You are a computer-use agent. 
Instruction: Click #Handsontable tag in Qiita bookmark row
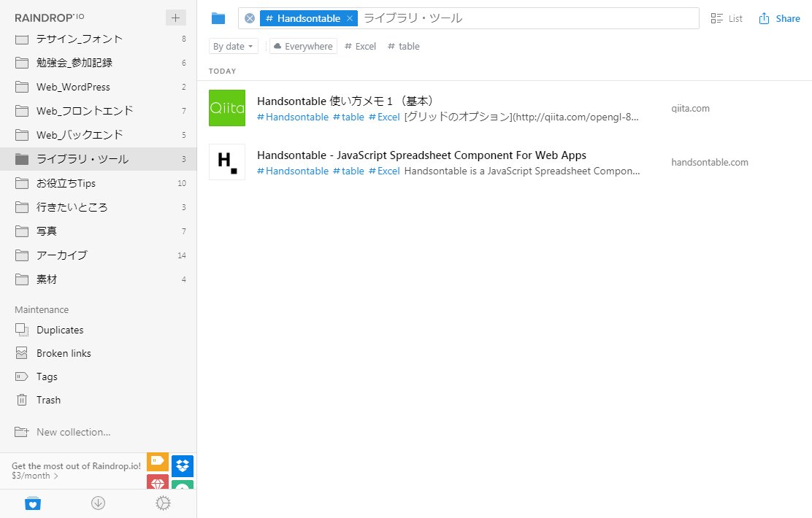coord(293,117)
